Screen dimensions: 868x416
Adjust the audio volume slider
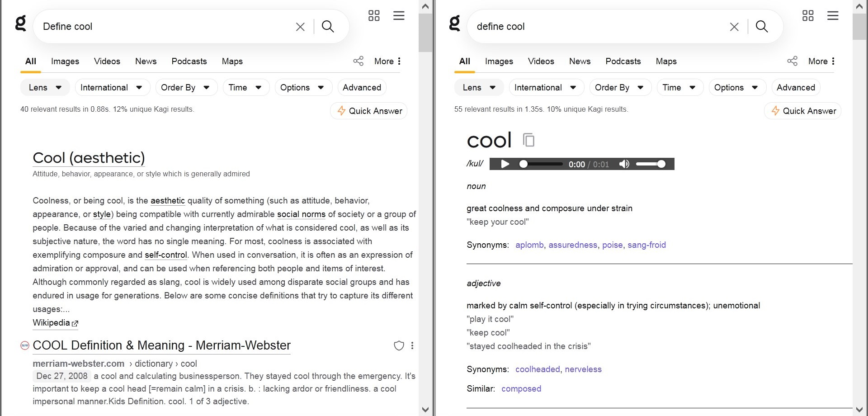(650, 164)
